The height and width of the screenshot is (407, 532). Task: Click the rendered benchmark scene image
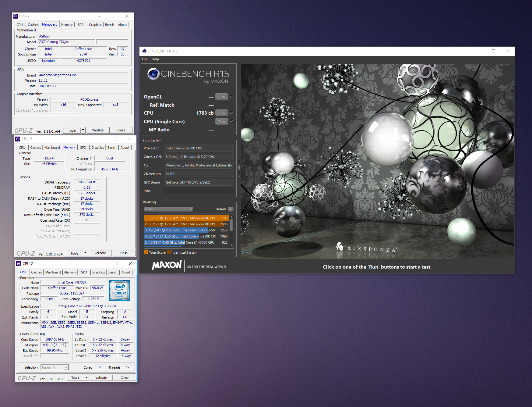click(377, 161)
